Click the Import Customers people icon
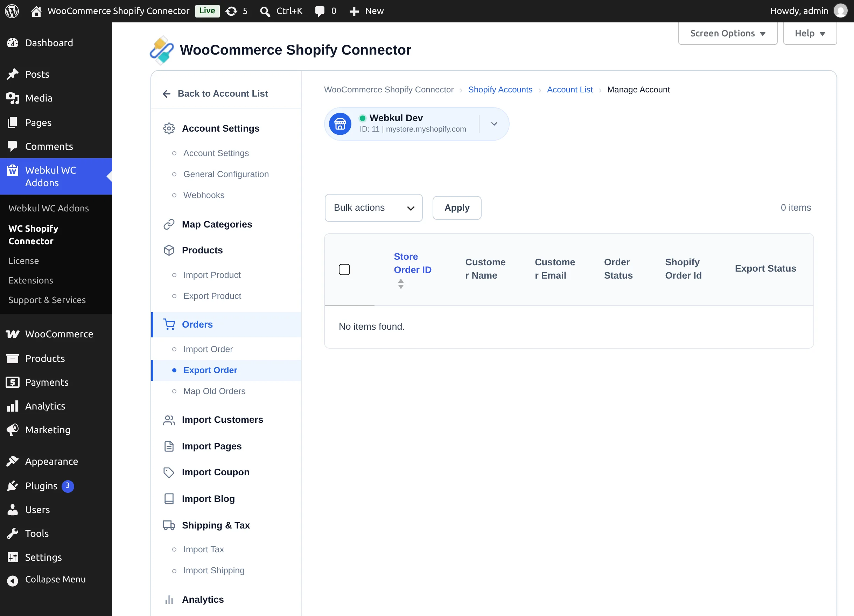Screen dimensions: 854x616 [169, 420]
